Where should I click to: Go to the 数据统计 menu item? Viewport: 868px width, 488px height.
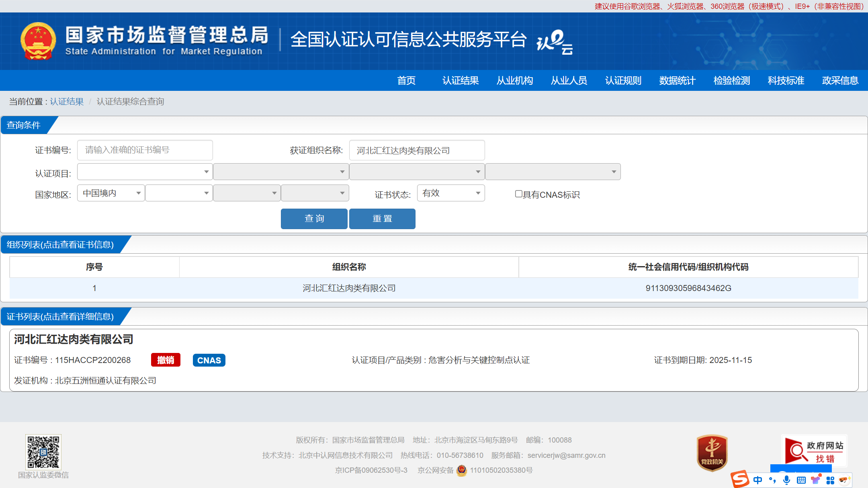[x=677, y=81]
